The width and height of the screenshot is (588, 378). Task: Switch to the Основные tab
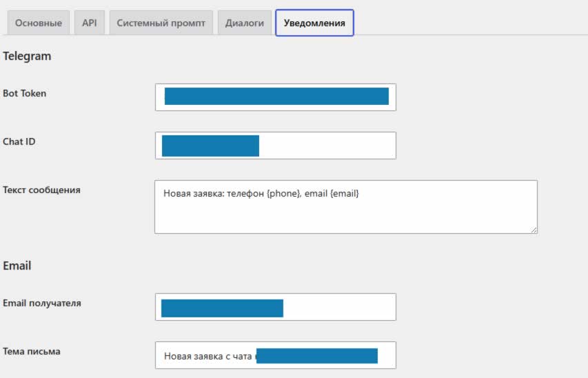[38, 23]
